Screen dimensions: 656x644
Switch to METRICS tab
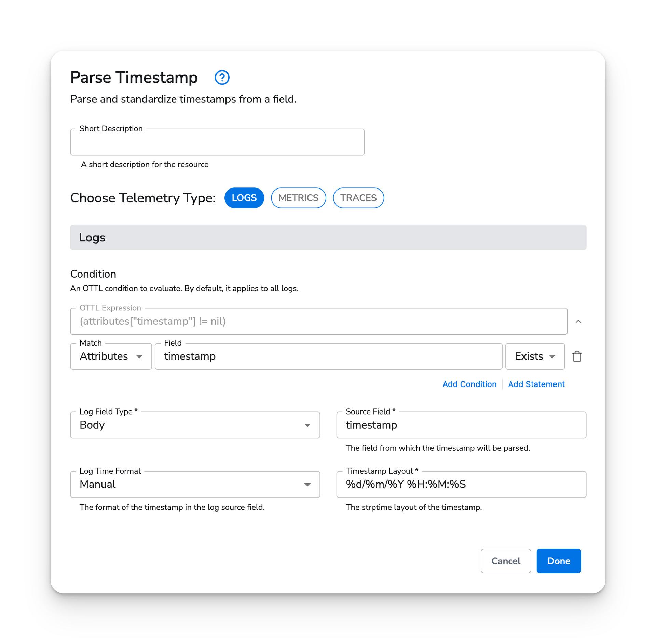coord(298,198)
